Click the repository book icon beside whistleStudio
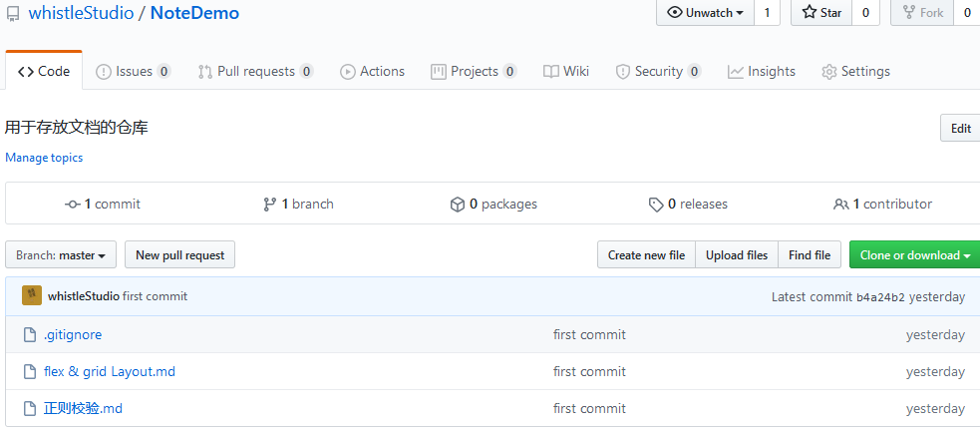 (x=13, y=14)
